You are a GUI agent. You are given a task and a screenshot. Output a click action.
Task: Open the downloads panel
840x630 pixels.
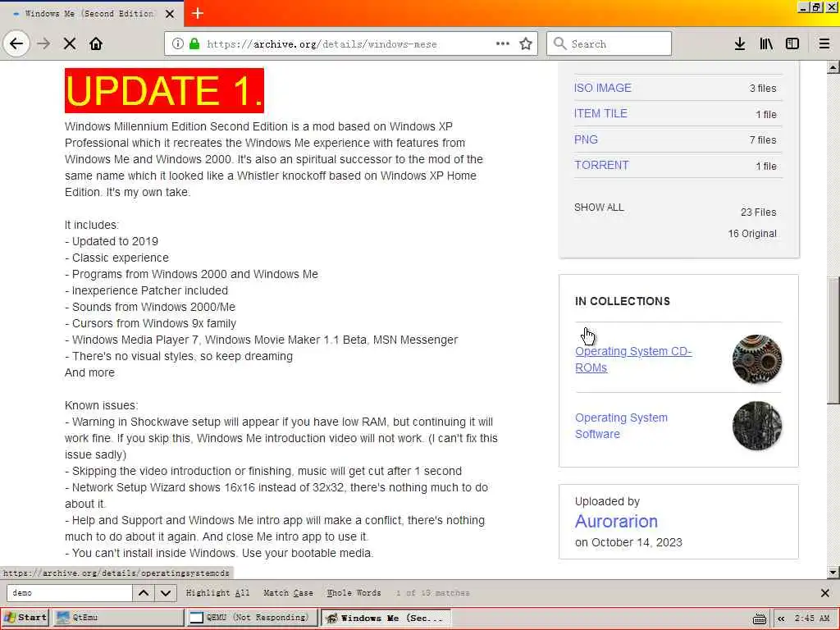coord(740,43)
